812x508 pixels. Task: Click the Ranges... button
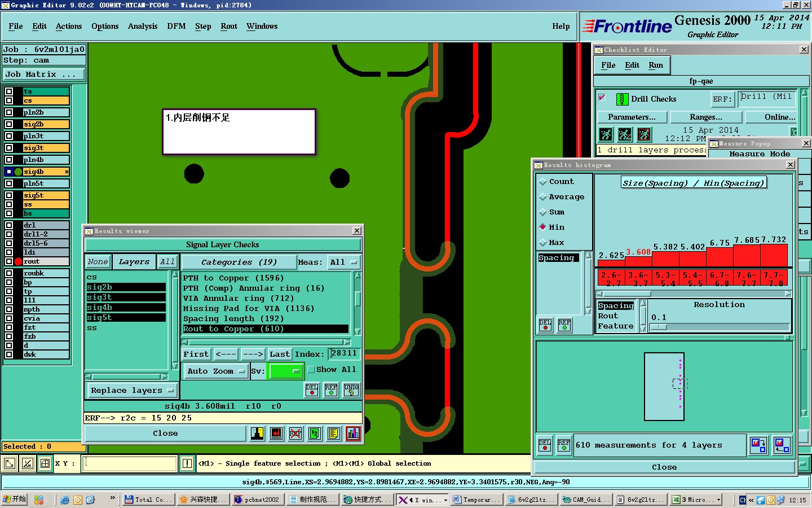[706, 117]
